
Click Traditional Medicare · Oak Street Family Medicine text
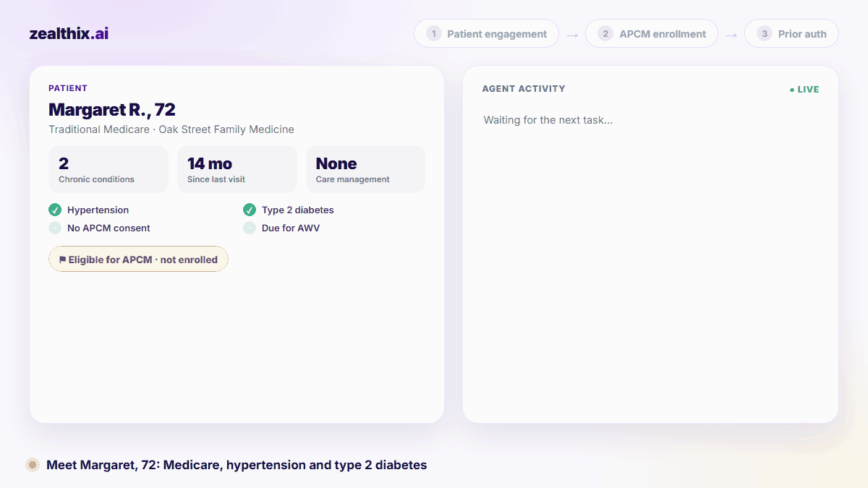click(x=171, y=129)
